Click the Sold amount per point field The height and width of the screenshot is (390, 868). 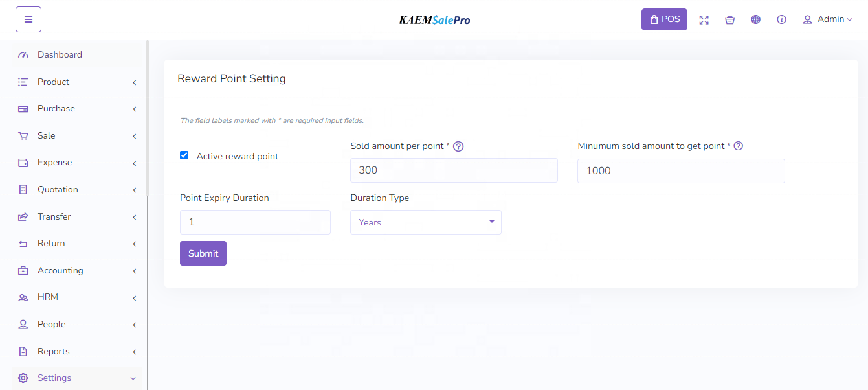[453, 170]
